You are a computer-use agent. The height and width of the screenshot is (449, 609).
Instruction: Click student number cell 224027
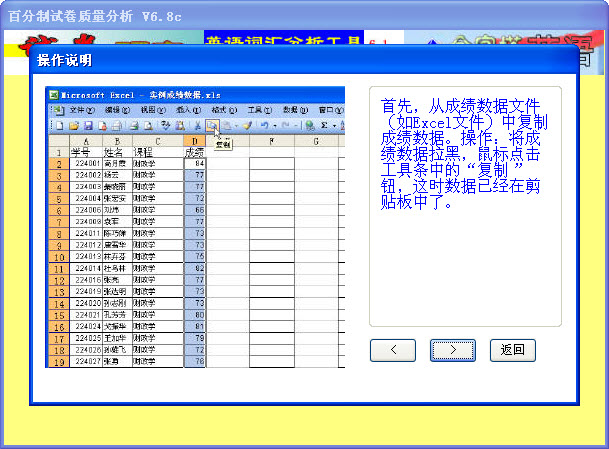[86, 362]
